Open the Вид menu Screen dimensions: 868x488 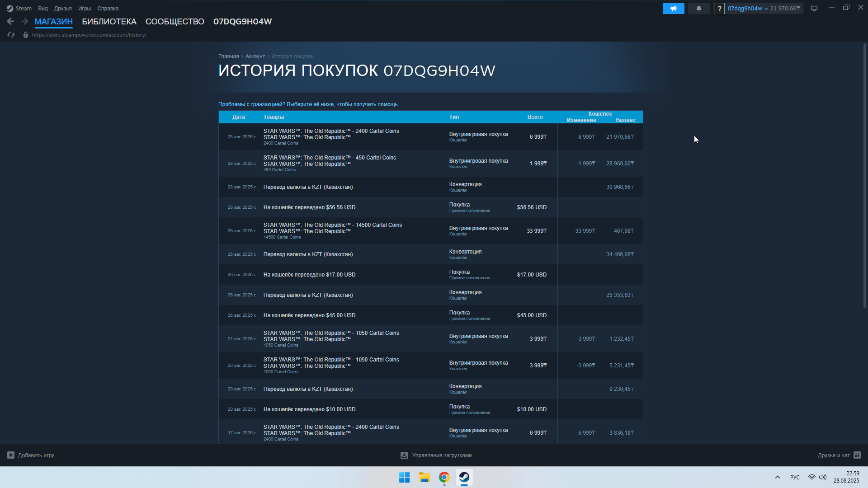point(43,9)
